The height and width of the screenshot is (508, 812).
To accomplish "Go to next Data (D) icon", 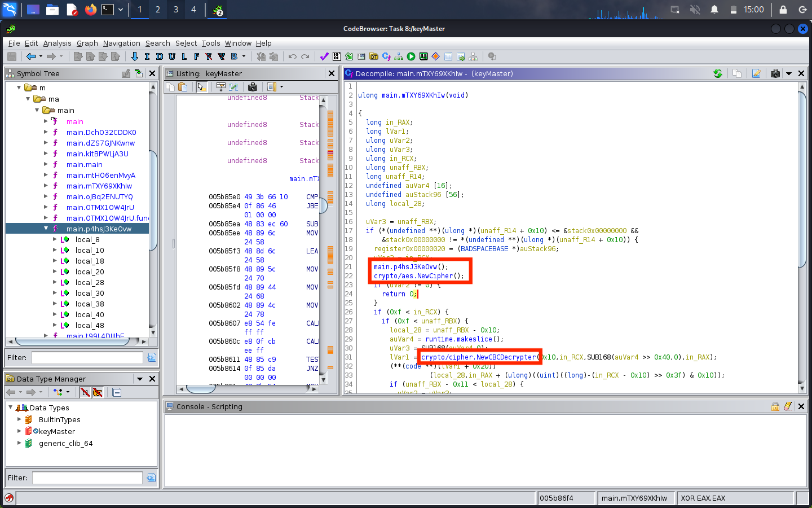I will coord(160,56).
